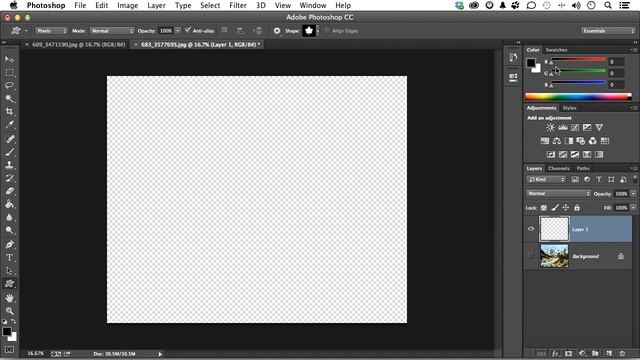The image size is (640, 360).
Task: Switch to the Styles tab
Action: coord(569,108)
